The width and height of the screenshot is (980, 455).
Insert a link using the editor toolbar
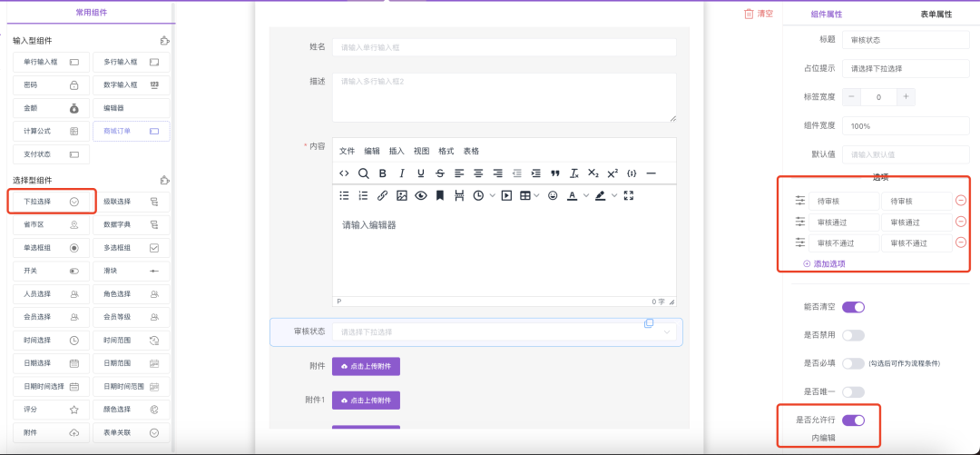(x=382, y=195)
